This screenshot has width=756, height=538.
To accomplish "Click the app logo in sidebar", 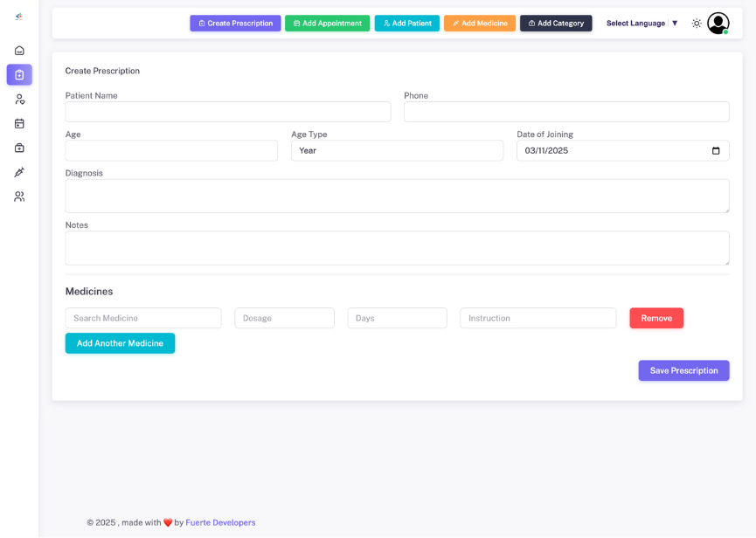I will 19,17.
